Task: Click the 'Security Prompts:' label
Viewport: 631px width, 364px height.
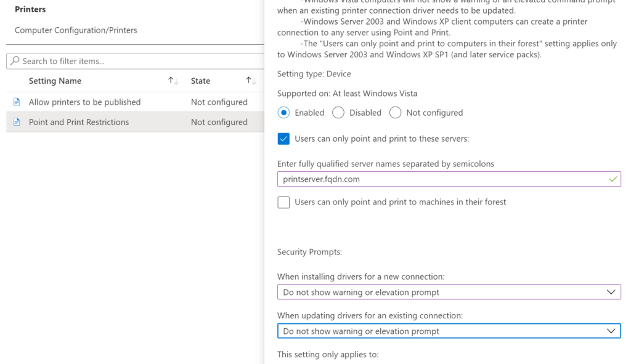Action: (309, 252)
